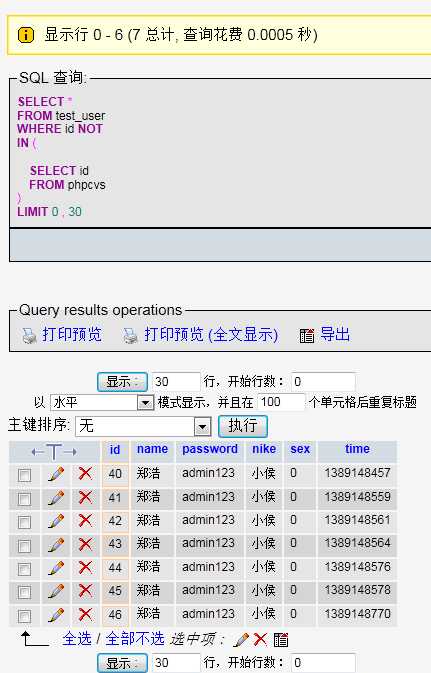This screenshot has height=673, width=431.
Task: Click the 导出 export link
Action: pos(335,334)
